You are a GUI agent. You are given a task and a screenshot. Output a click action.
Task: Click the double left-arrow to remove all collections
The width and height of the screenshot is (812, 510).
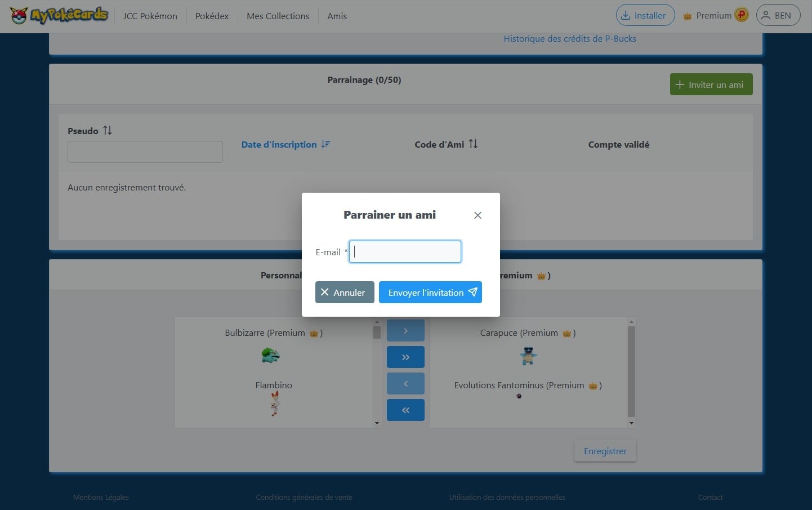click(x=405, y=410)
